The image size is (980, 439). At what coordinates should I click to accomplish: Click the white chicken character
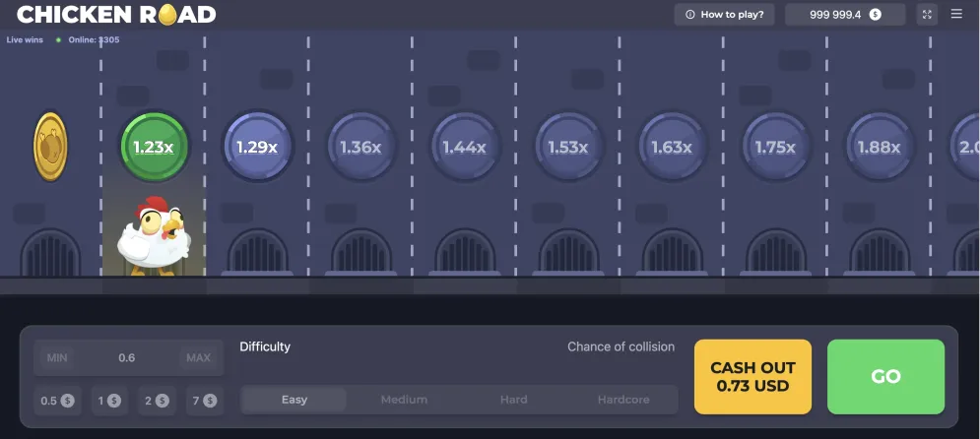pyautogui.click(x=154, y=236)
